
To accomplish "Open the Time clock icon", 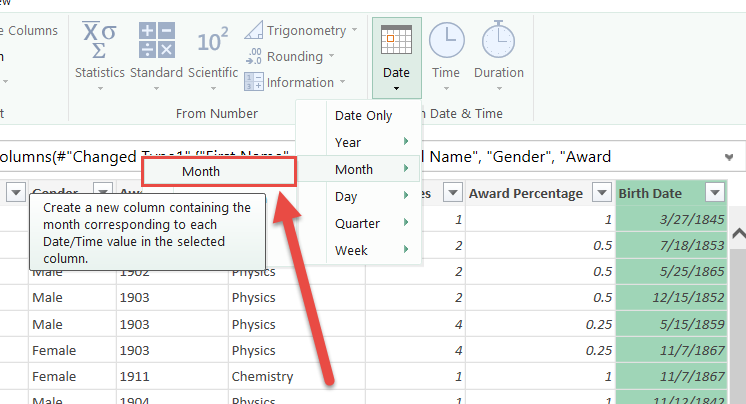I will 446,42.
